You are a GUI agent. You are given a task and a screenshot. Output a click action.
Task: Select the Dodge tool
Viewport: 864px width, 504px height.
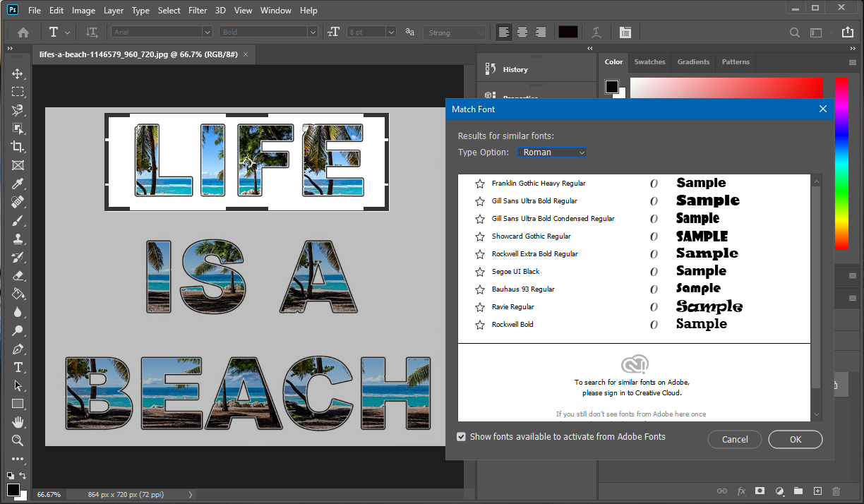18,330
